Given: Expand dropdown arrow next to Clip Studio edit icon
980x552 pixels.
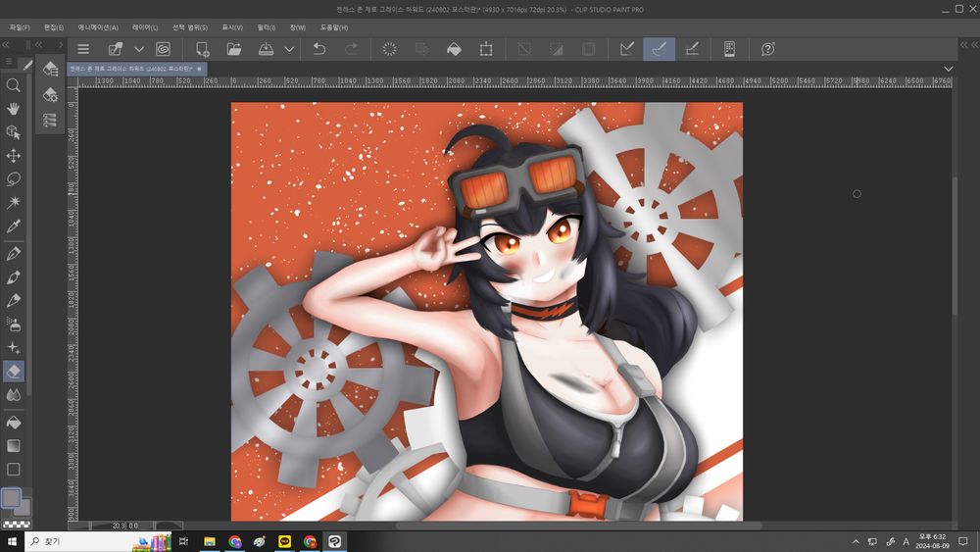Looking at the screenshot, I should coord(139,49).
